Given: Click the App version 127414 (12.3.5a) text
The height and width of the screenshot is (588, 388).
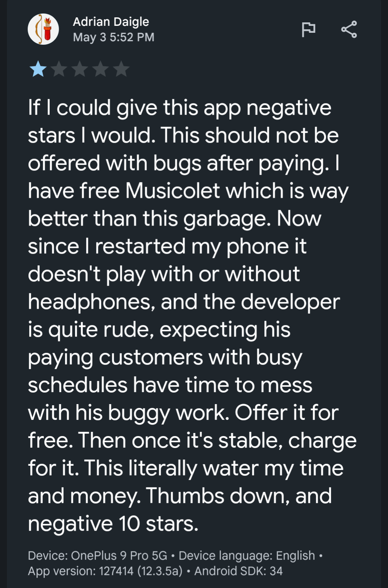Looking at the screenshot, I should 105,571.
